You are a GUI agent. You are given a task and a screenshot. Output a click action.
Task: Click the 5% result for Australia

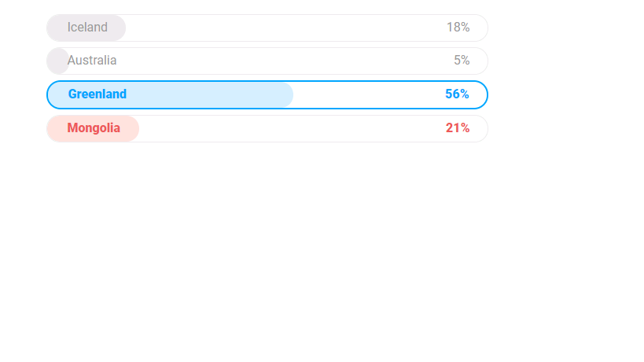(x=462, y=61)
